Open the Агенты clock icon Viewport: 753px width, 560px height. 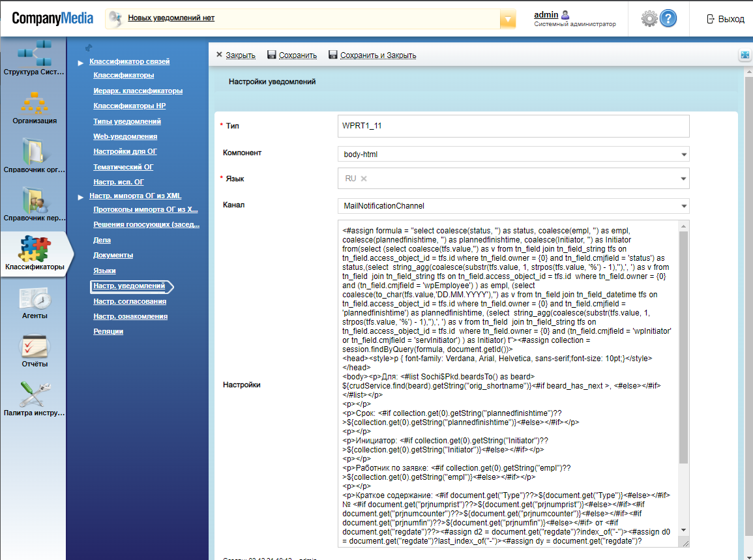[34, 298]
